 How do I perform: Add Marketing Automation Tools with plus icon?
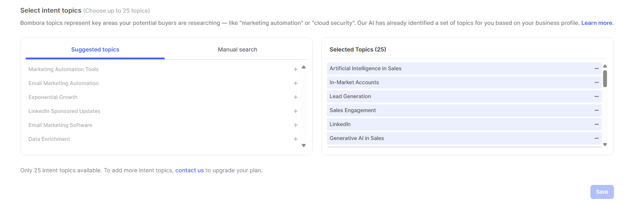(x=296, y=69)
